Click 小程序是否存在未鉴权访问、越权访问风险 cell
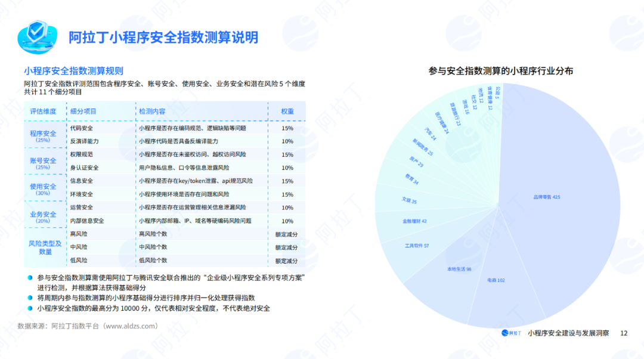The height and width of the screenshot is (359, 644). (x=192, y=154)
